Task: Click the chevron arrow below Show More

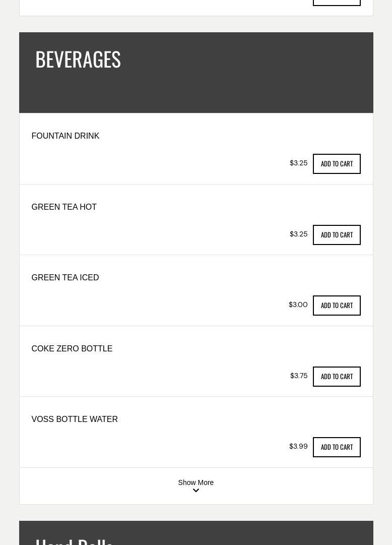Action: (196, 491)
